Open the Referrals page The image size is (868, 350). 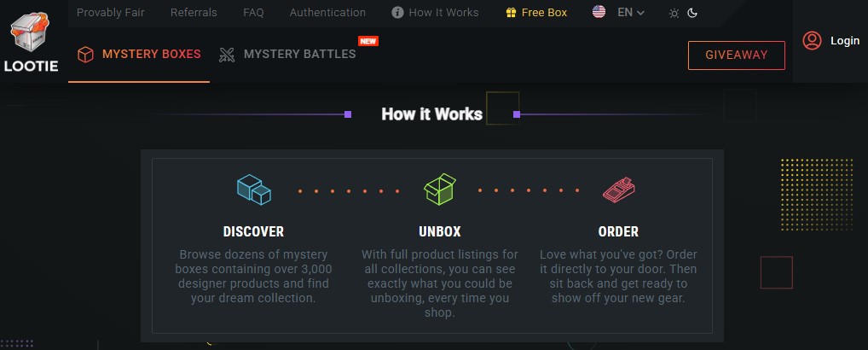[194, 12]
